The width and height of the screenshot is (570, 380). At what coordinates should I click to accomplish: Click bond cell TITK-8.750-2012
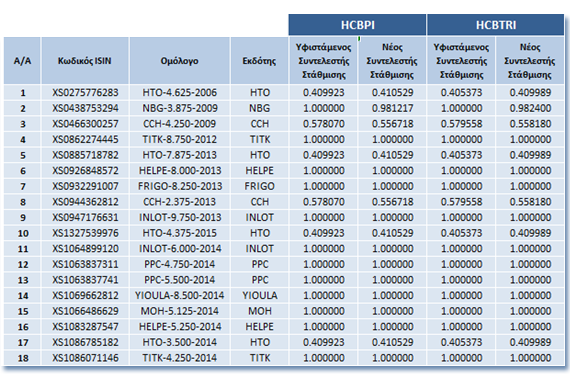point(180,140)
